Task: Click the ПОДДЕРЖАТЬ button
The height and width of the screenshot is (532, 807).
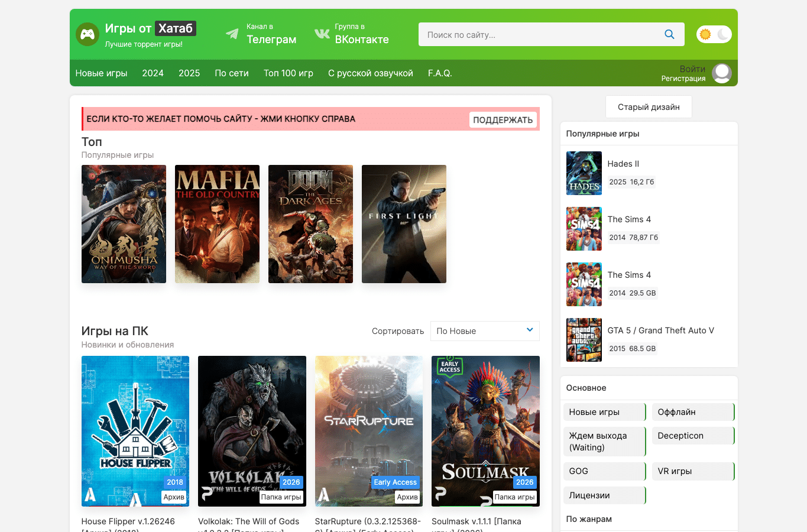Action: tap(503, 119)
